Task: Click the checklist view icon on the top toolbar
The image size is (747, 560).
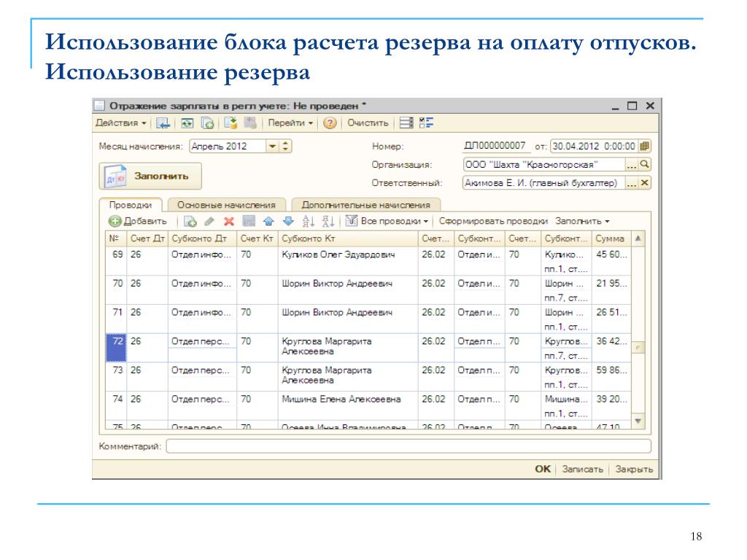Action: [426, 123]
